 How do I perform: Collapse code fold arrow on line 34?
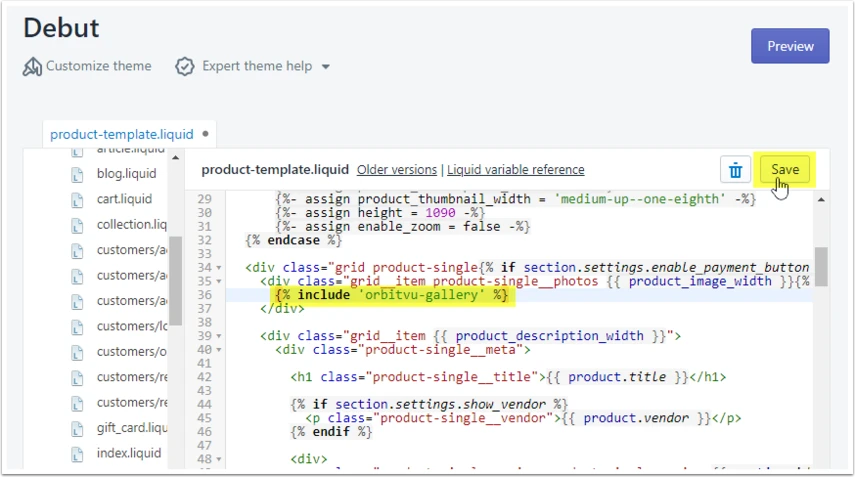click(219, 268)
